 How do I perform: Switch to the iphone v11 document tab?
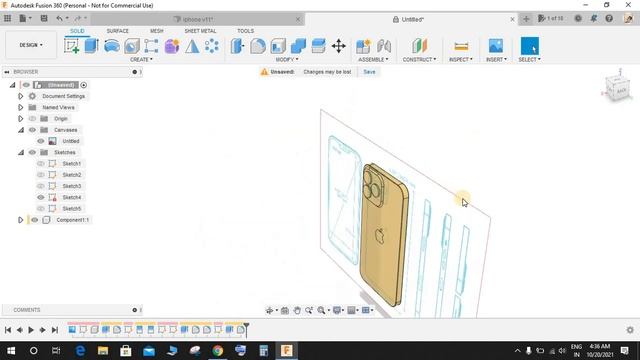pos(198,19)
